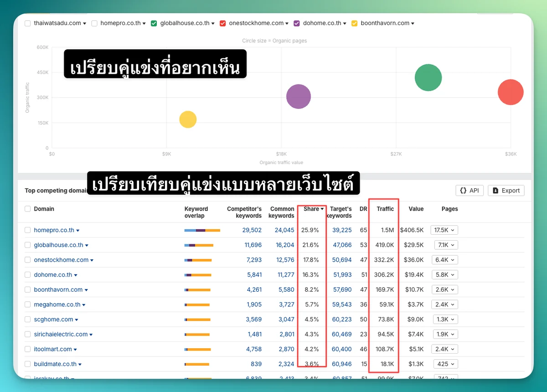The image size is (547, 392).
Task: Sort by Common keywords column header
Action: pos(282,212)
